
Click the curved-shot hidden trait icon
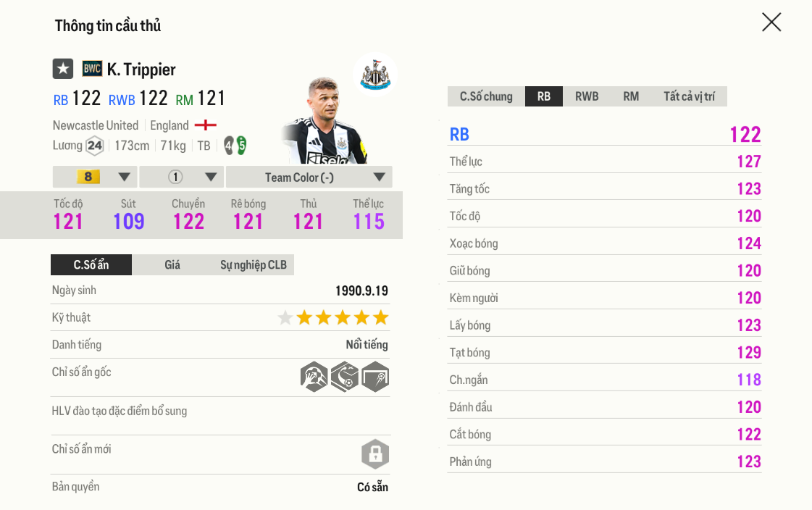[x=344, y=376]
